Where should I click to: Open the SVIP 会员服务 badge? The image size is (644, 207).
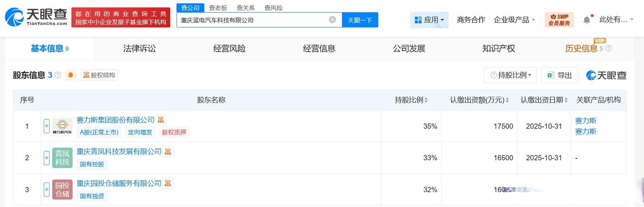[559, 20]
